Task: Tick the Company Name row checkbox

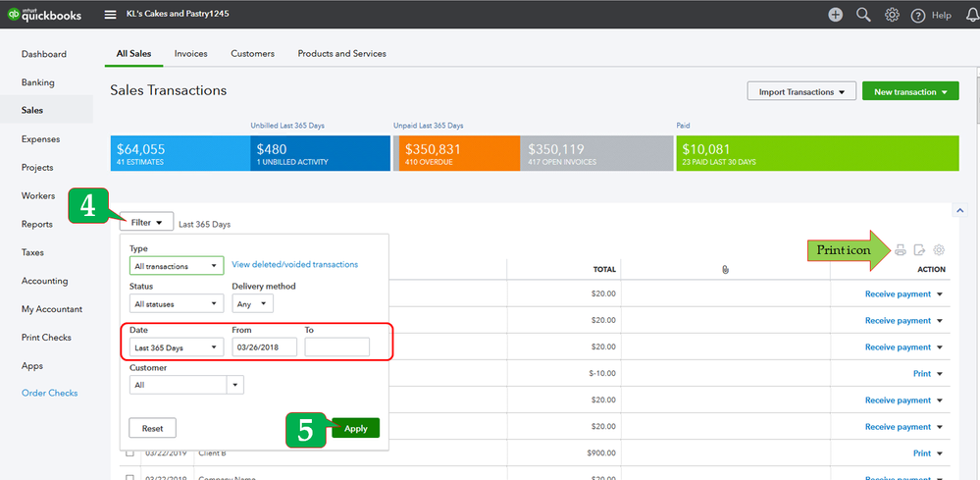Action: (x=129, y=477)
